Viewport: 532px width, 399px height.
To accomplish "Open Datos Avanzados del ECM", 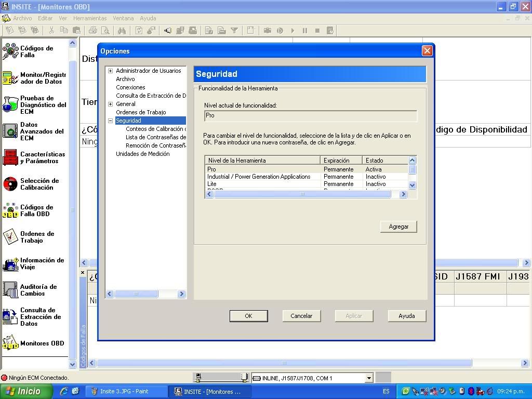I will coord(33,131).
